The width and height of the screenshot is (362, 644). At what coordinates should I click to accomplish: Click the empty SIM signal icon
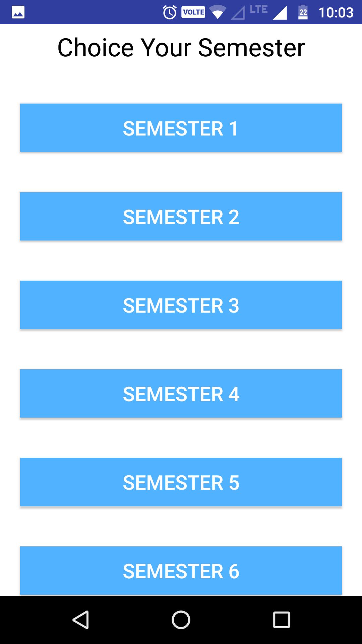tap(238, 13)
